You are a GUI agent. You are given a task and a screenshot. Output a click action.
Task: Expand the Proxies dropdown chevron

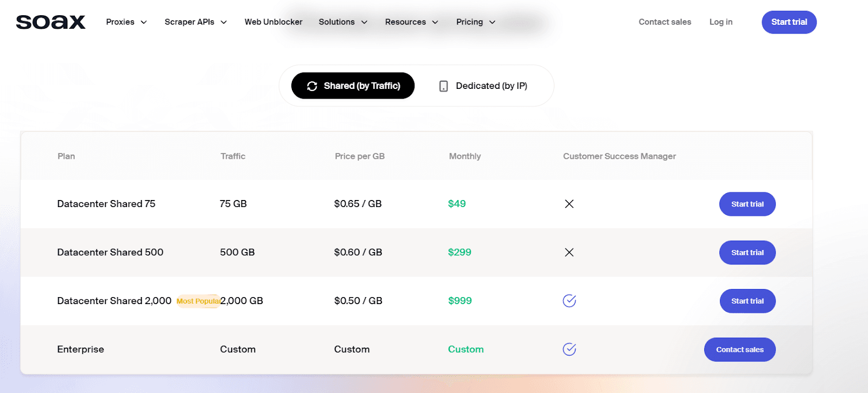pyautogui.click(x=144, y=22)
